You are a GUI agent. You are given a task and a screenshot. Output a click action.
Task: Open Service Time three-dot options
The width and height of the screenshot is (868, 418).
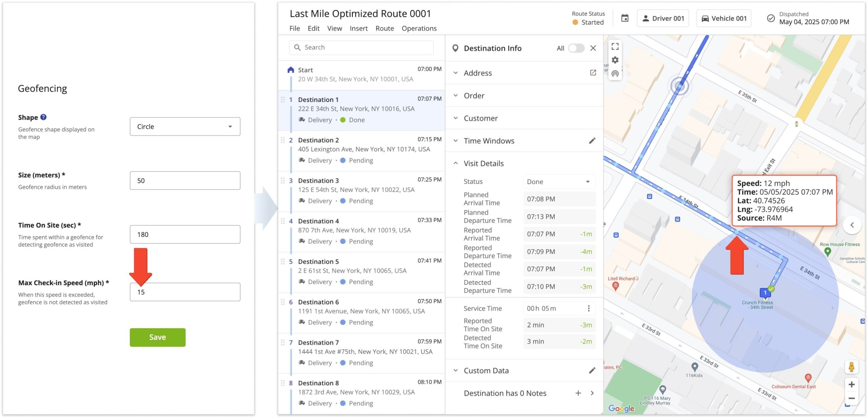pos(589,308)
